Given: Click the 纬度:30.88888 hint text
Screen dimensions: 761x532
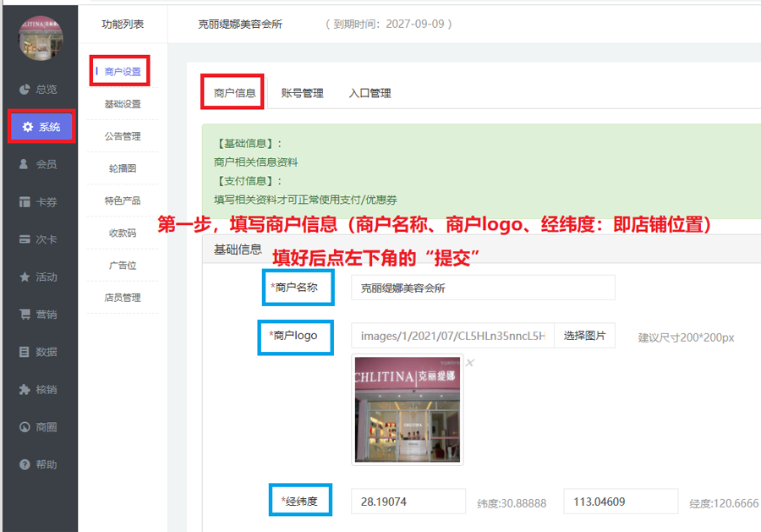Looking at the screenshot, I should (x=512, y=503).
